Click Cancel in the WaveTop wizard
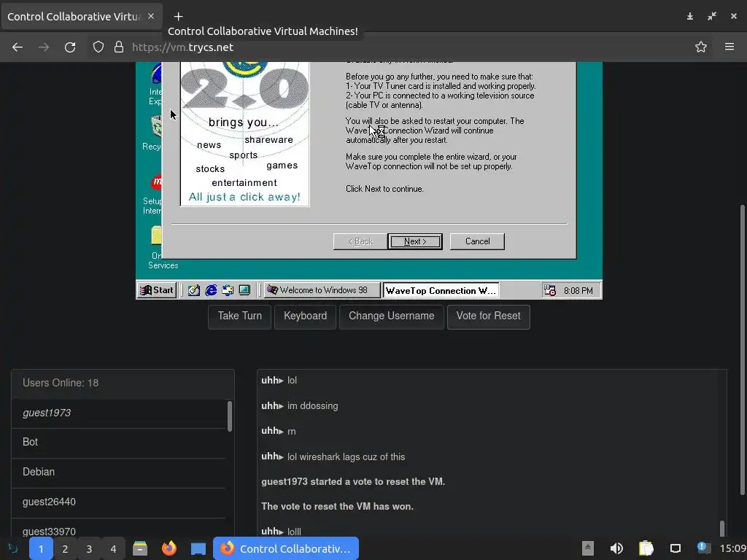The width and height of the screenshot is (747, 560). click(x=477, y=241)
